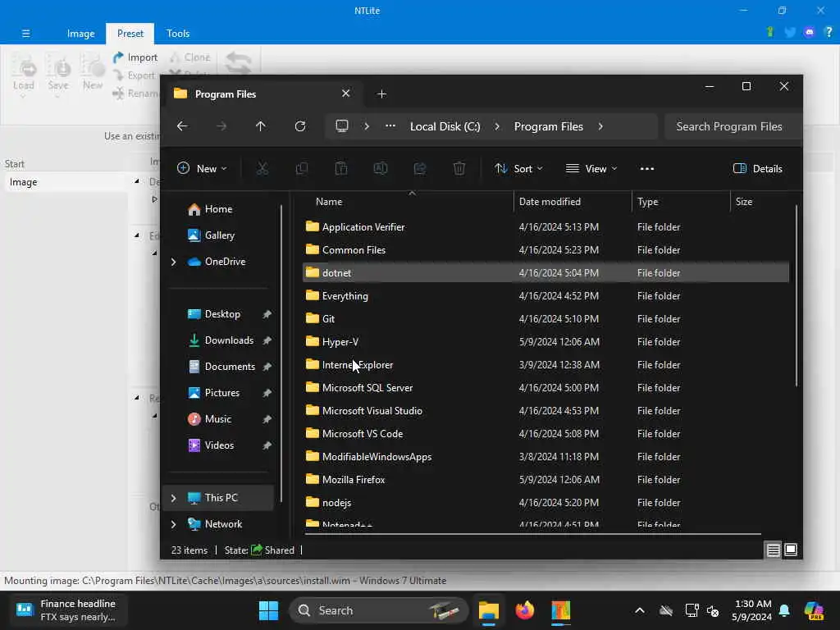Click the file list horizontal scrollbar
Viewport: 840px width, 630px height.
pos(533,534)
